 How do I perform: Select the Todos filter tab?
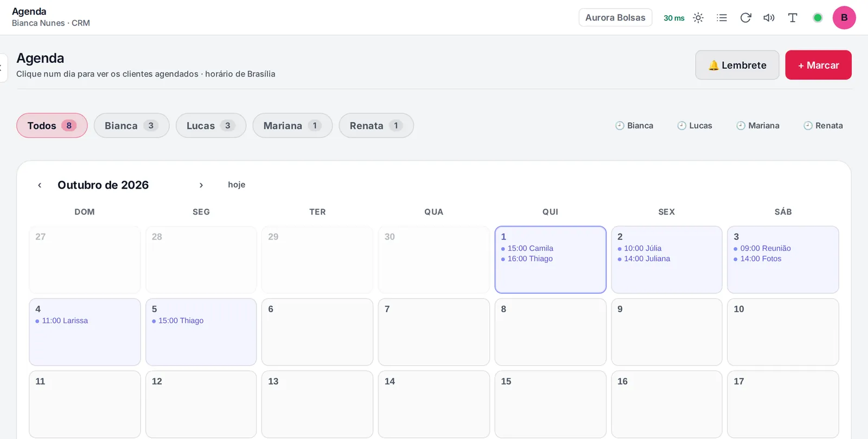coord(52,126)
